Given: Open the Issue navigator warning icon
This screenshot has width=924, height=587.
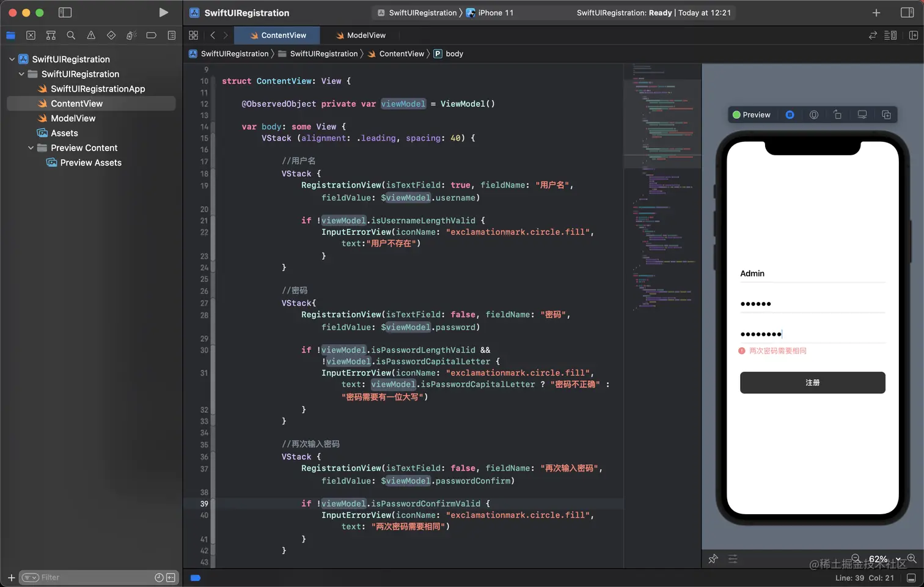Looking at the screenshot, I should 91,35.
